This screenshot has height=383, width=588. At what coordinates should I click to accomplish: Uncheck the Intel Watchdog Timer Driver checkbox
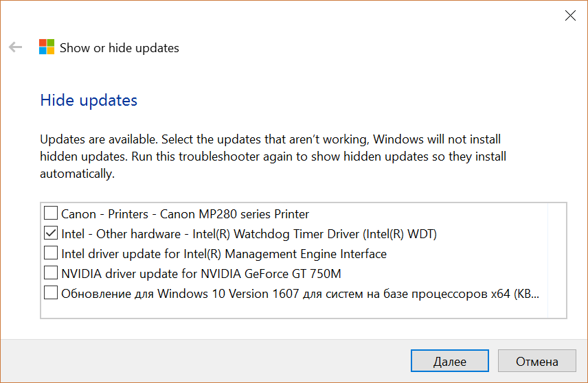[x=51, y=233]
